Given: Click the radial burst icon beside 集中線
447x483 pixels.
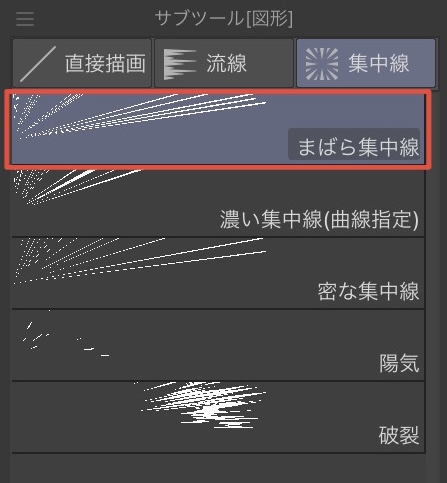Looking at the screenshot, I should coord(322,64).
